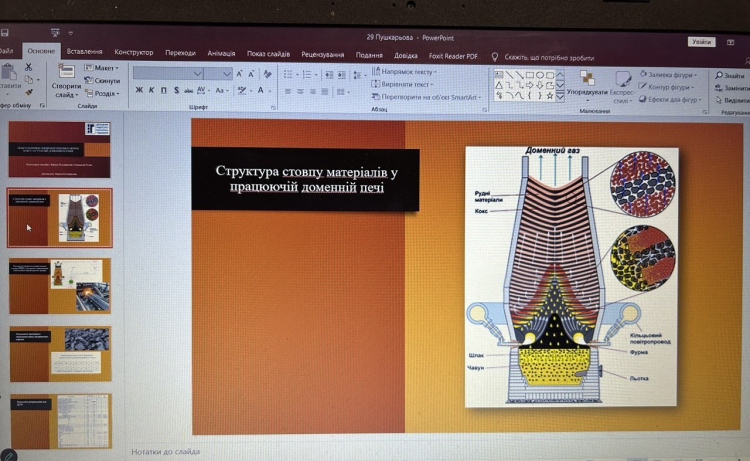Toggle bold Ж formatting
The image size is (750, 461).
point(138,90)
